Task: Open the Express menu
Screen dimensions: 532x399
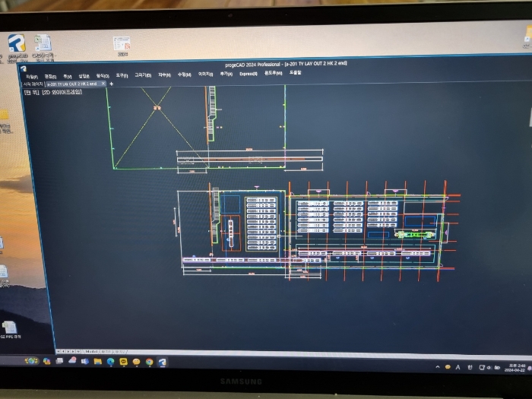Action: click(x=249, y=73)
